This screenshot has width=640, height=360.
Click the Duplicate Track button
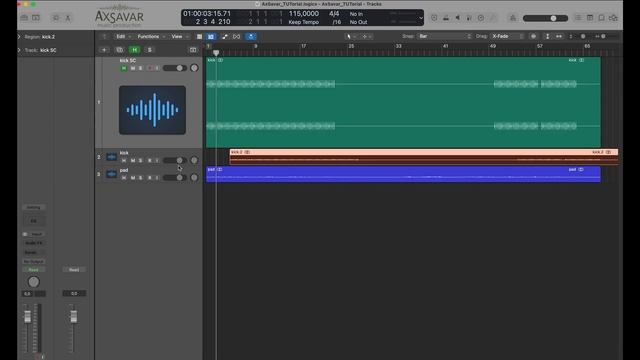(119, 50)
